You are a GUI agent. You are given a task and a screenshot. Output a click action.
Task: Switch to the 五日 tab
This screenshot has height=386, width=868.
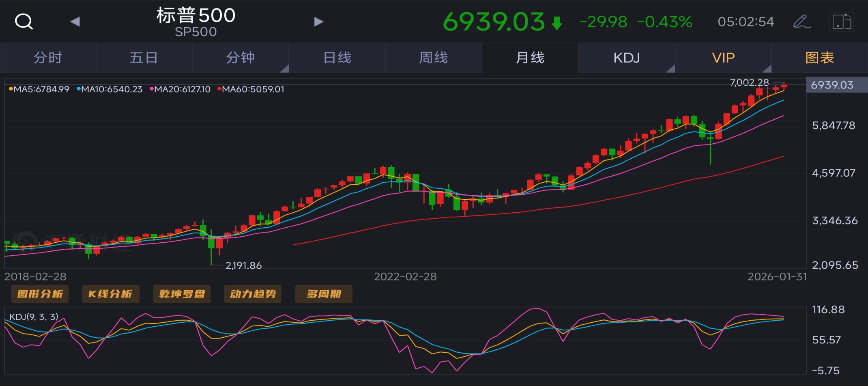[x=144, y=58]
